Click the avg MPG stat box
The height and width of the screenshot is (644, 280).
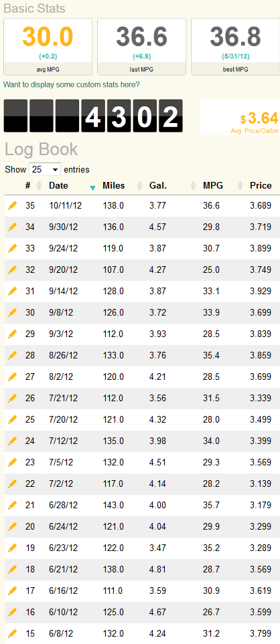pos(48,47)
